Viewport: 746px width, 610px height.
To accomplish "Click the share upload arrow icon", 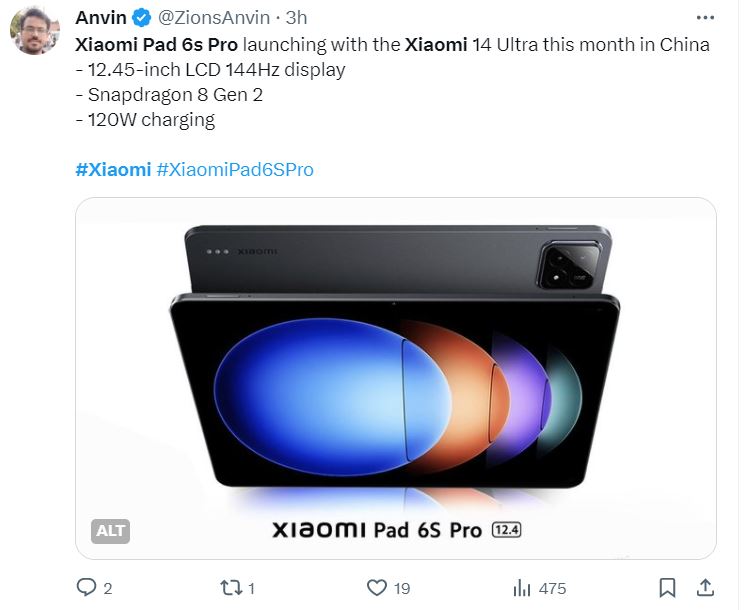I will point(704,588).
